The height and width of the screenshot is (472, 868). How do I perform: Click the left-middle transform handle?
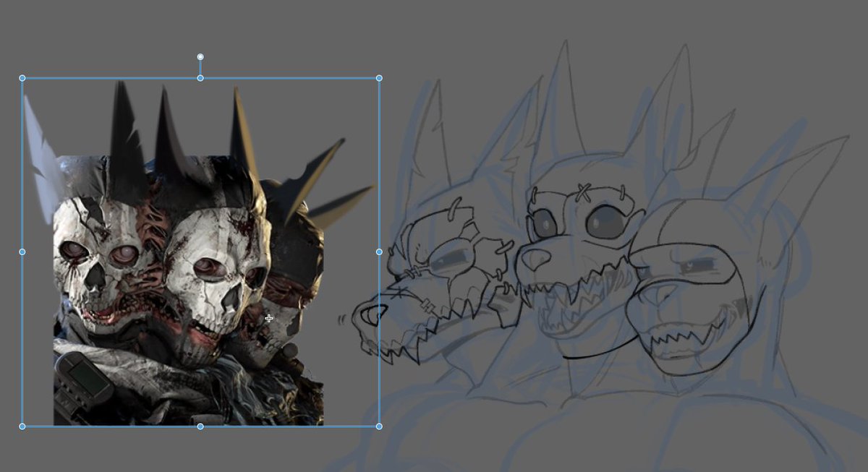coord(22,252)
